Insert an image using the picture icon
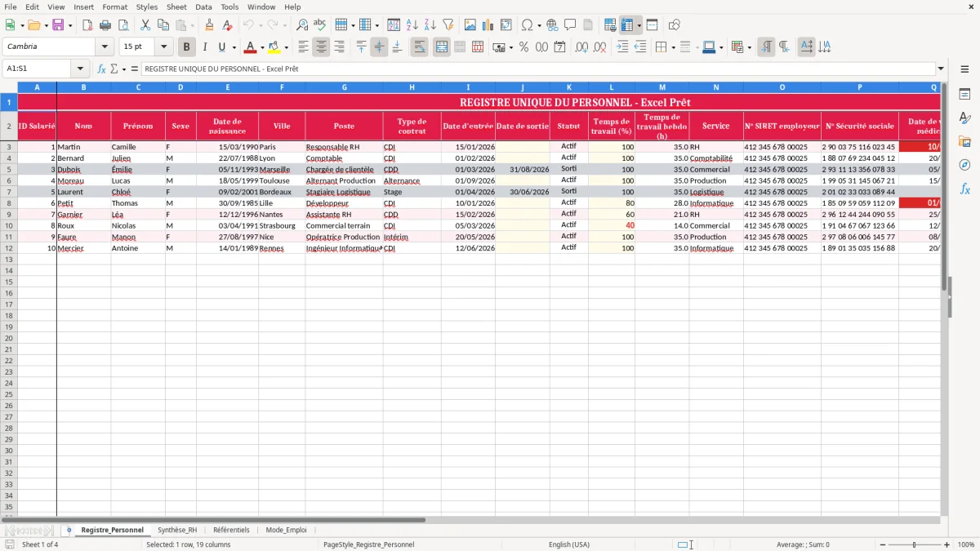Image resolution: width=980 pixels, height=551 pixels. tap(470, 25)
